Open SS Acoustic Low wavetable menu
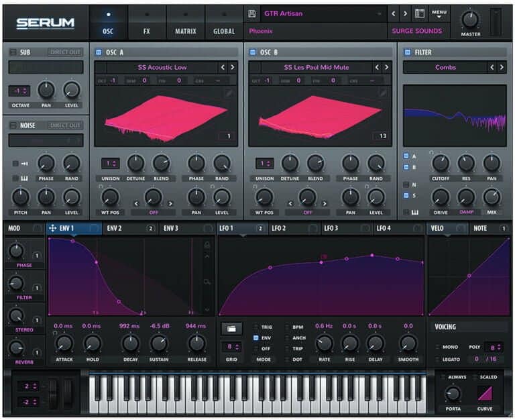Screen dimensions: 515x420 (162, 67)
